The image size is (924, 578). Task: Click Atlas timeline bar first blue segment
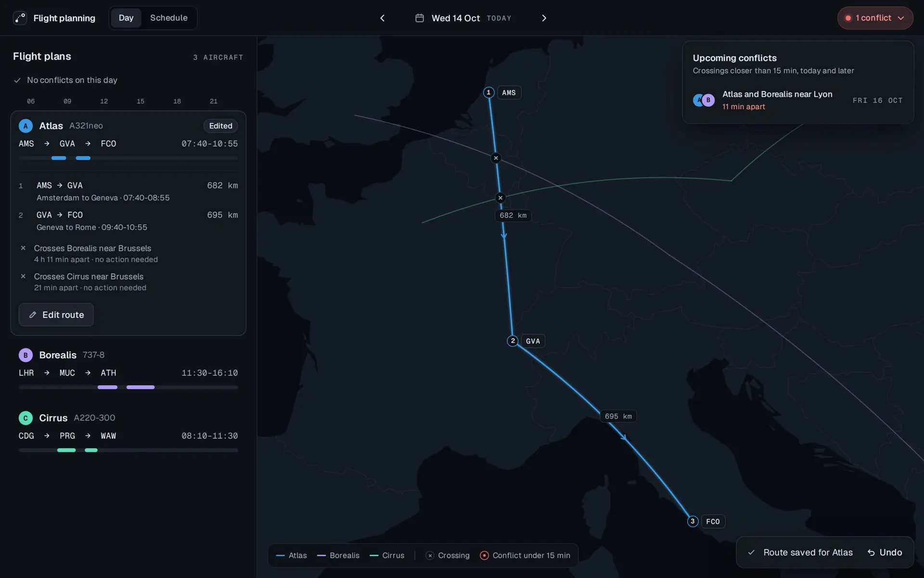point(59,158)
